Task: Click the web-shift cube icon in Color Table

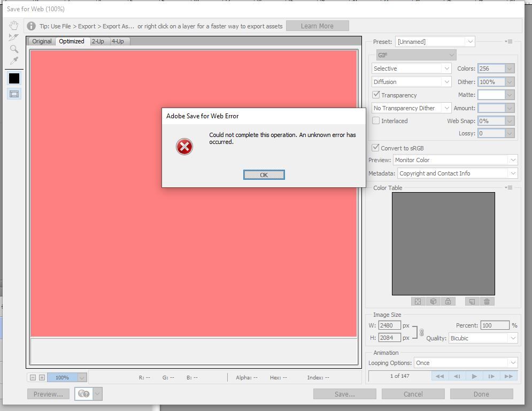Action: (x=433, y=301)
